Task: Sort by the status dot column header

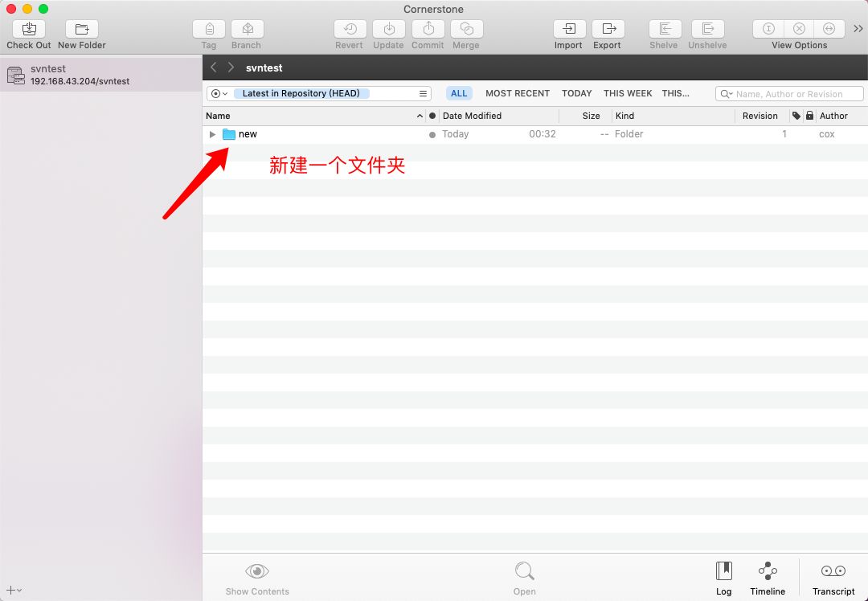Action: pyautogui.click(x=432, y=116)
